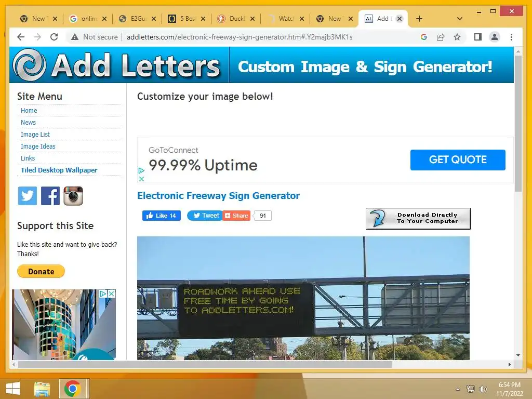Click the AdChoices icon on GoToConnect ad
532x399 pixels.
(x=141, y=170)
